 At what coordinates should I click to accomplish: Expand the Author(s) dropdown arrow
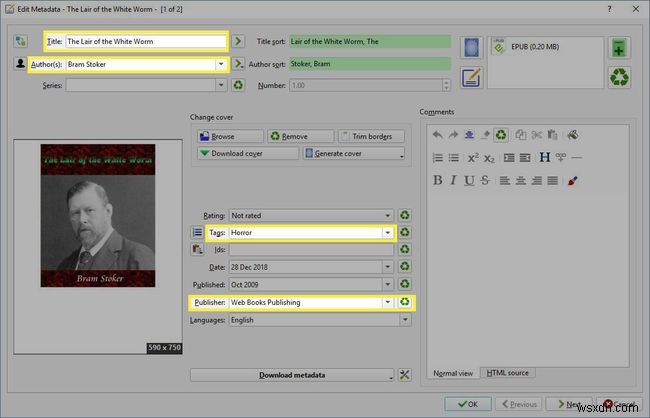click(x=220, y=64)
